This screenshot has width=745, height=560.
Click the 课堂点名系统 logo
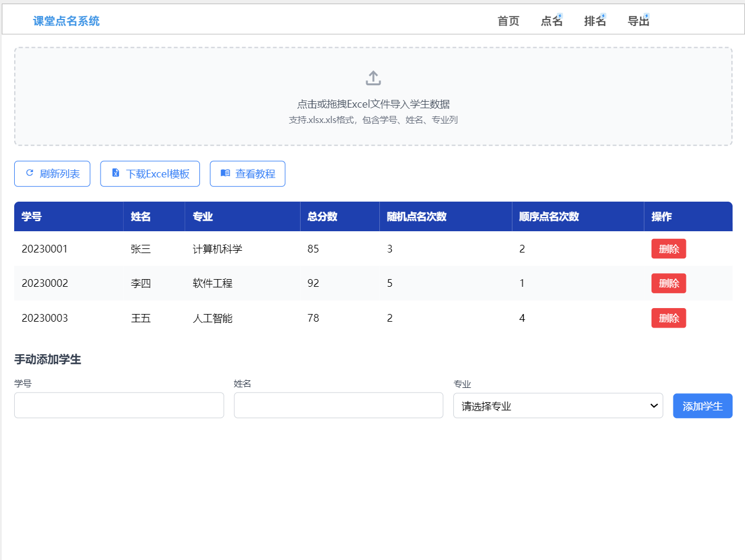tap(66, 21)
